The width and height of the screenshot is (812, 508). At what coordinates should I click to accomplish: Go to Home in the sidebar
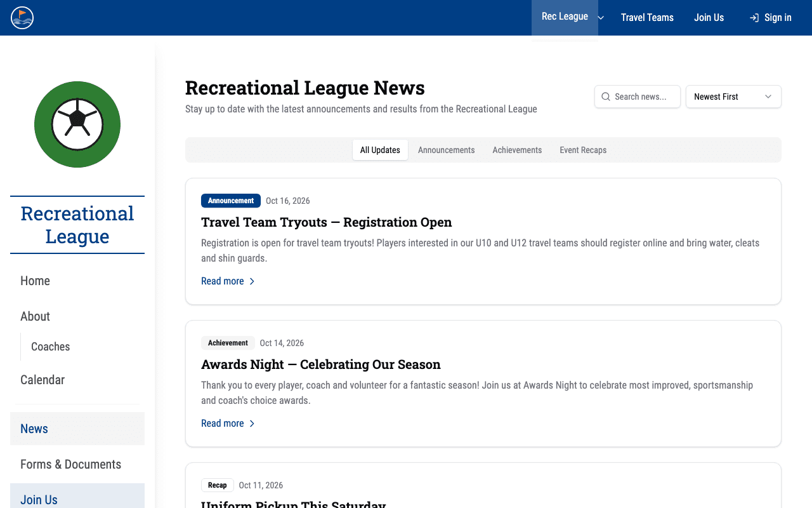[77, 281]
